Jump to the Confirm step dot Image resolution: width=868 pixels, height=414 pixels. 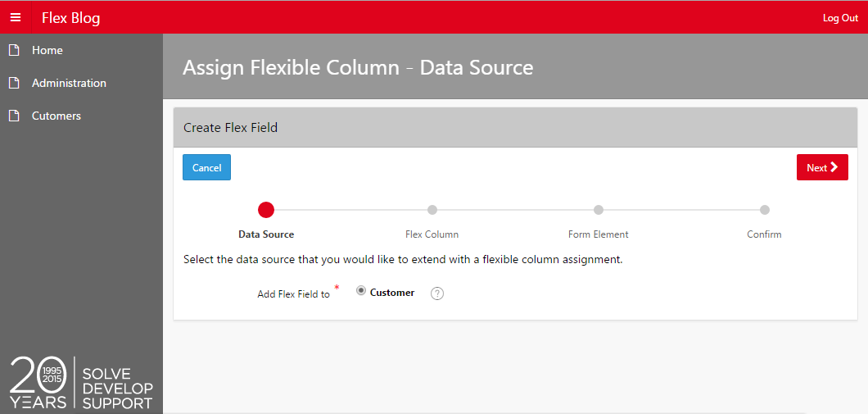tap(765, 210)
